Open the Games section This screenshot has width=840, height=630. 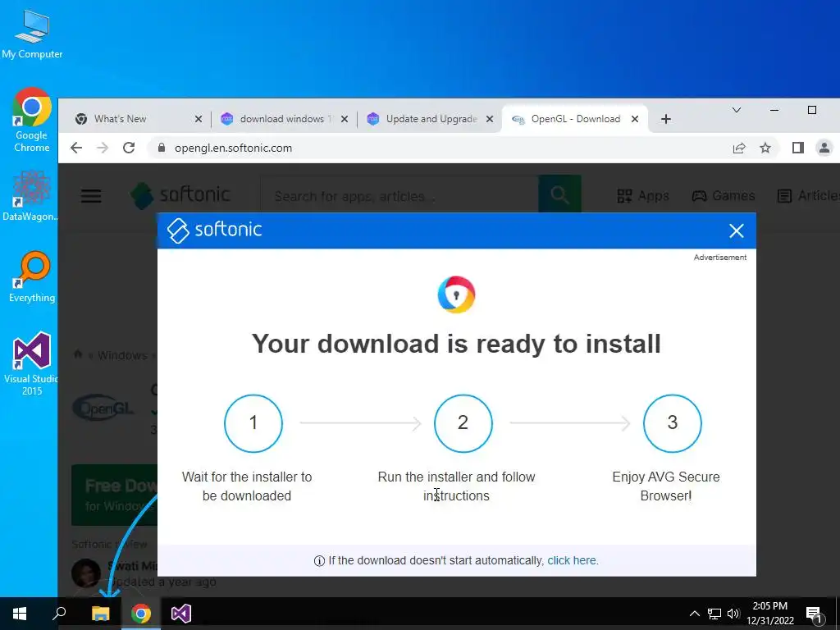[724, 196]
